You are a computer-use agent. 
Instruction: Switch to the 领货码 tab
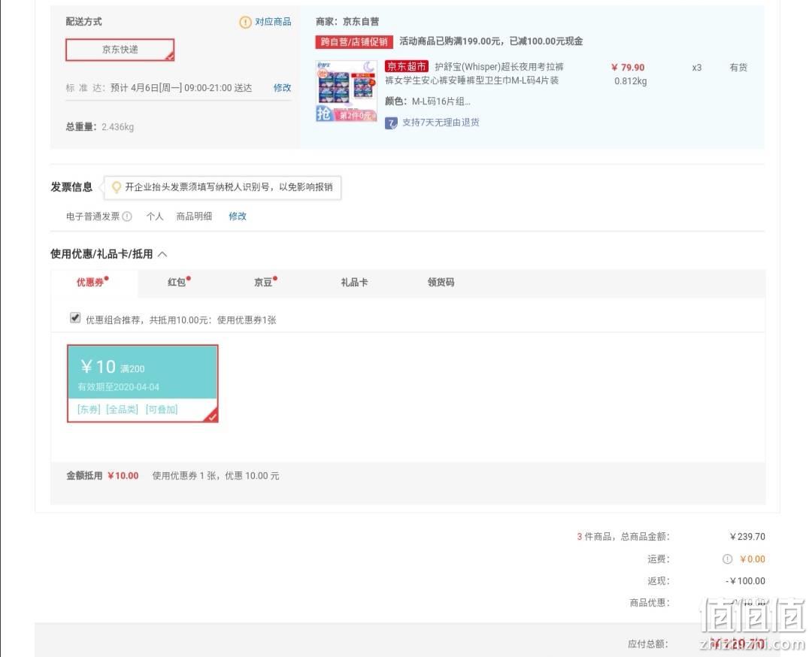coord(441,282)
